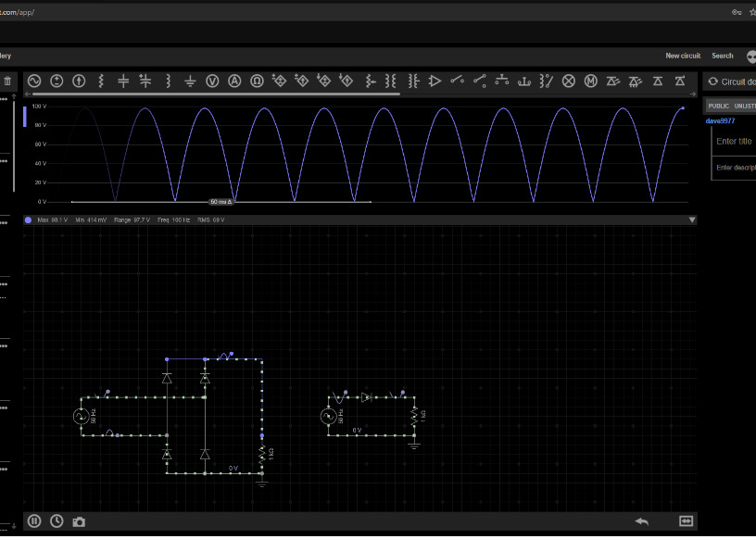Pick the voltmeter component icon
756x539 pixels.
click(x=212, y=81)
